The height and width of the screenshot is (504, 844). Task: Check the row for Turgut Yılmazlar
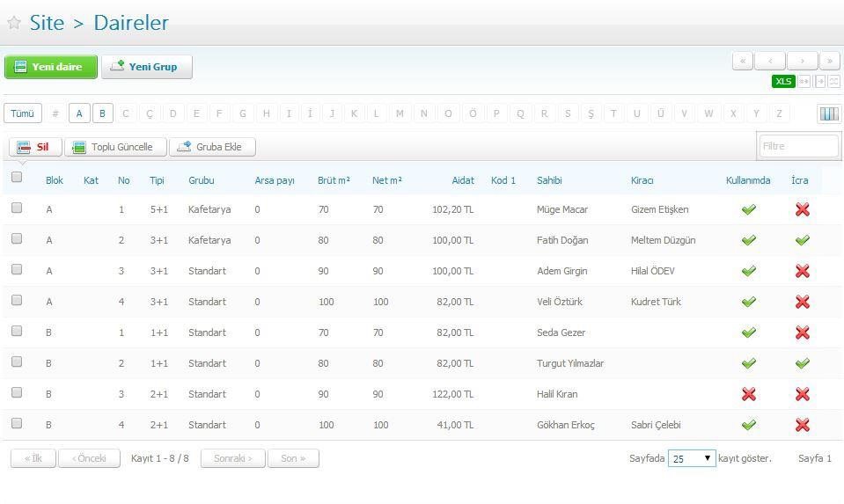tap(17, 362)
